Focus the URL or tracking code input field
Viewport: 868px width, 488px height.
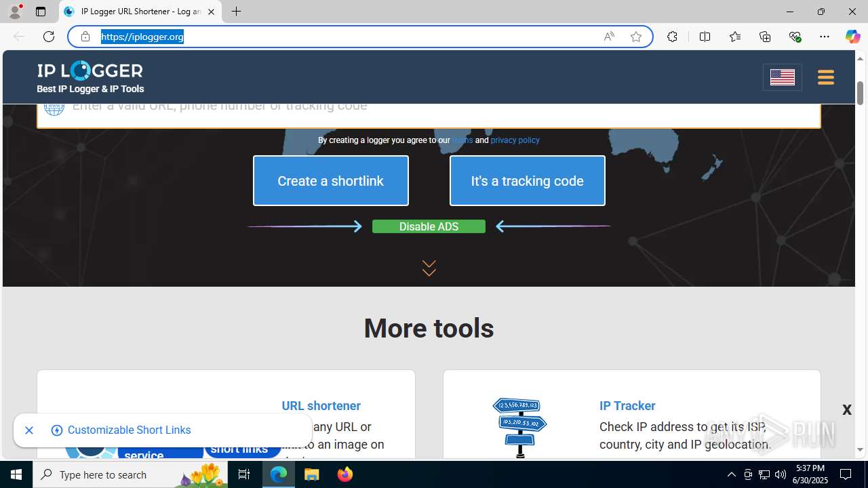point(429,115)
